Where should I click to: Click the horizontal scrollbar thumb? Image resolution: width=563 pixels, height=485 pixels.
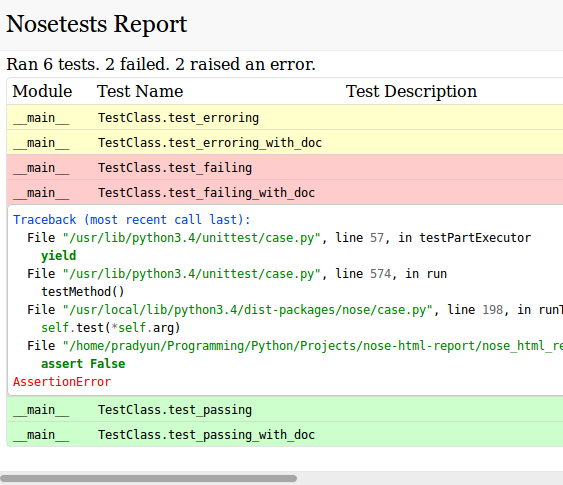(149, 478)
